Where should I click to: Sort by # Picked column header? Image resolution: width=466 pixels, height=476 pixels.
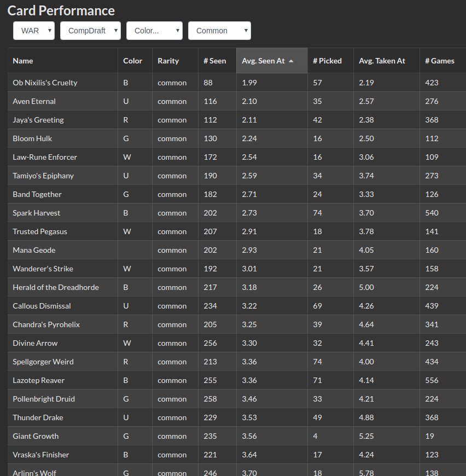click(x=327, y=61)
